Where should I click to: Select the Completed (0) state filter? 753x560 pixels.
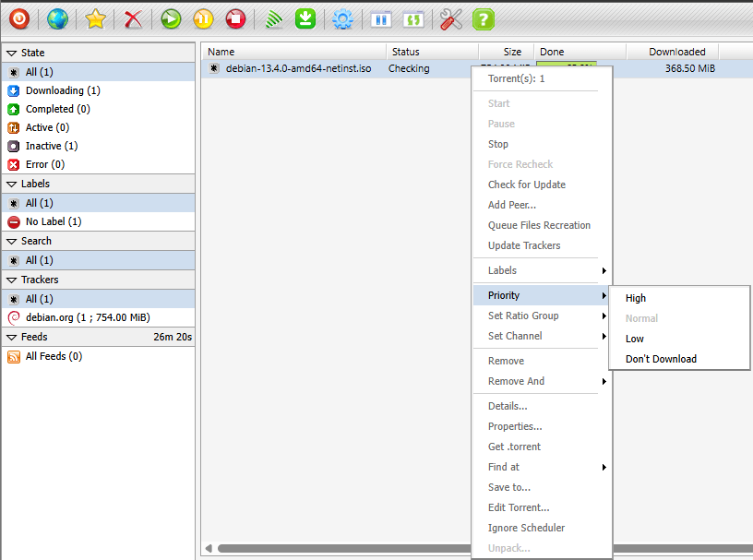tap(99, 109)
